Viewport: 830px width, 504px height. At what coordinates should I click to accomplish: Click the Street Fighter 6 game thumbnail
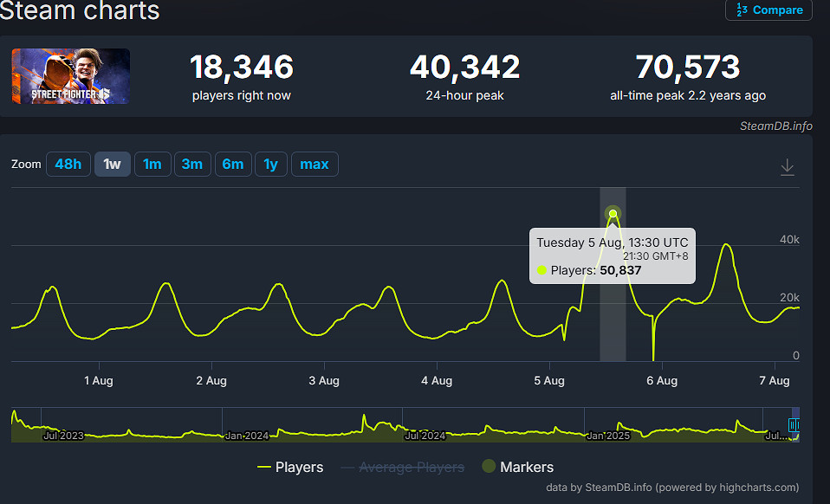[x=71, y=76]
